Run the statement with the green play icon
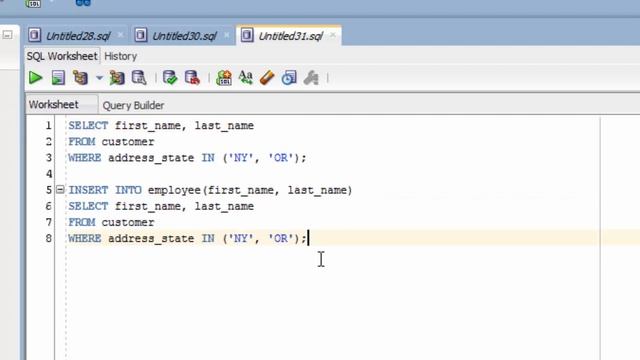640x360 pixels. pos(36,78)
